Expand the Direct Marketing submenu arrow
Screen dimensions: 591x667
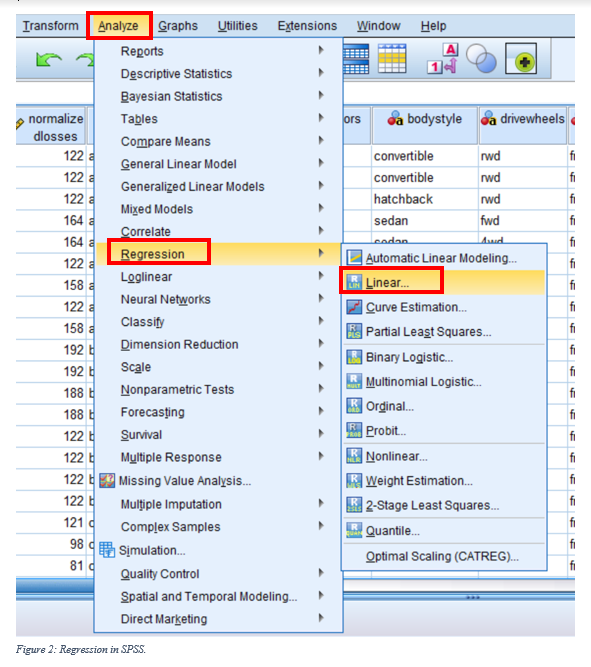[x=321, y=618]
